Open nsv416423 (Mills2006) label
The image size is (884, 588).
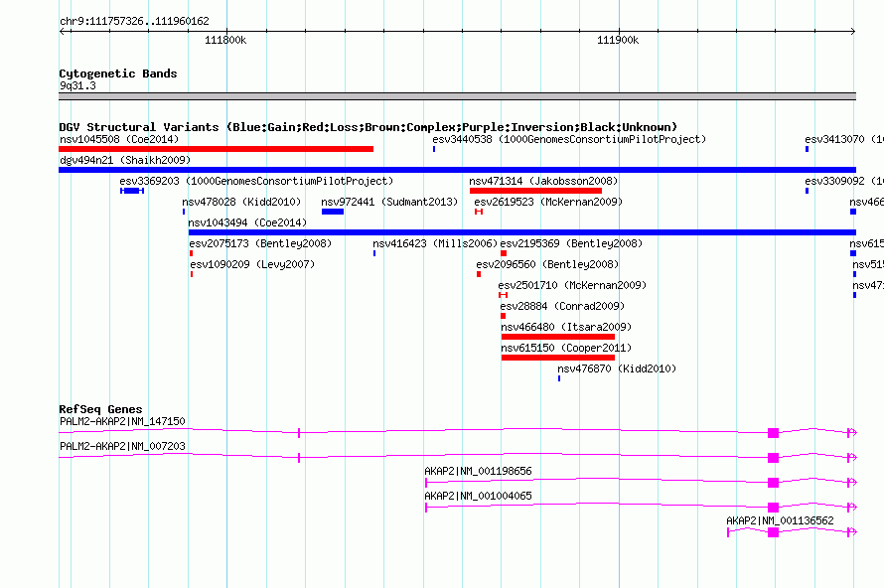435,243
